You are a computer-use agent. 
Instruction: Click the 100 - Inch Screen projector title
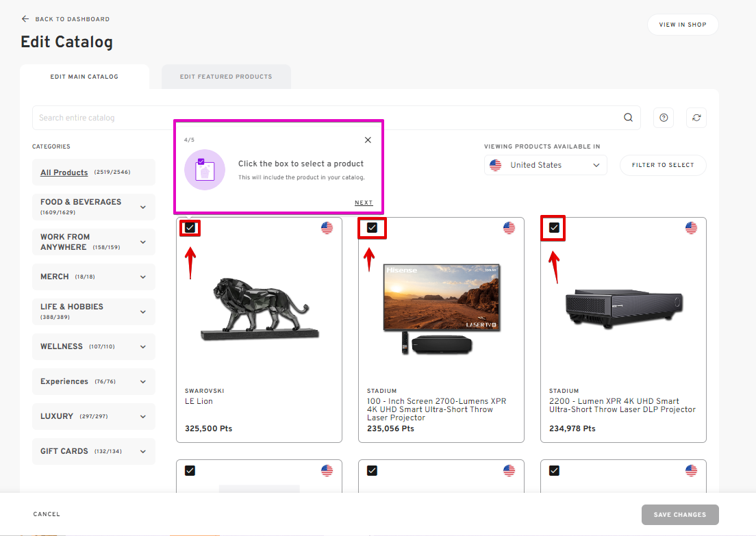(x=437, y=409)
